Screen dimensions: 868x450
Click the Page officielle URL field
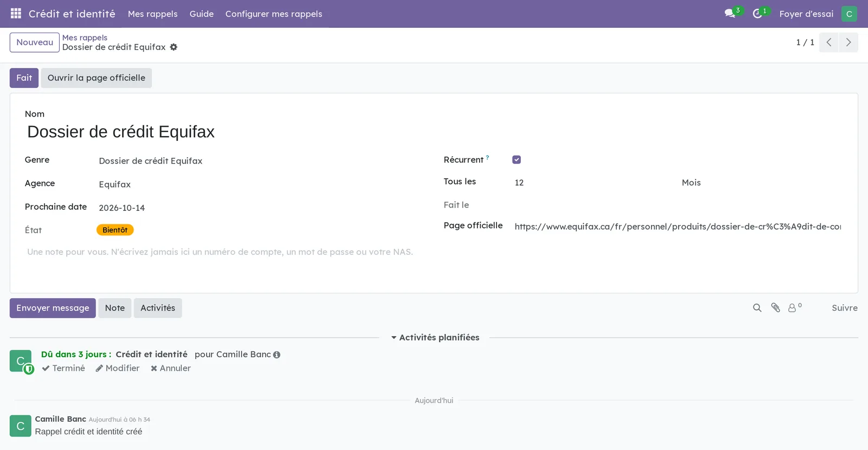678,227
